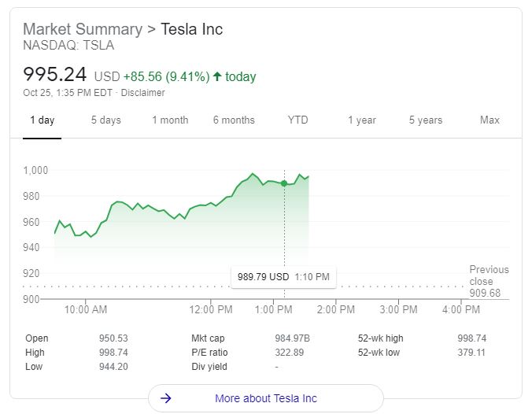View the 5 years chart range

point(425,120)
